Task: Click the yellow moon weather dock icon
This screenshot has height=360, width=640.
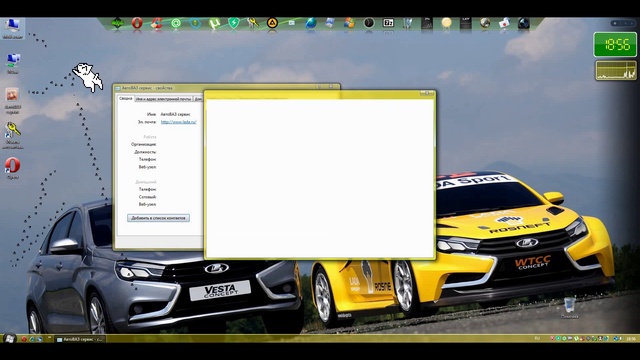Action: tap(447, 23)
